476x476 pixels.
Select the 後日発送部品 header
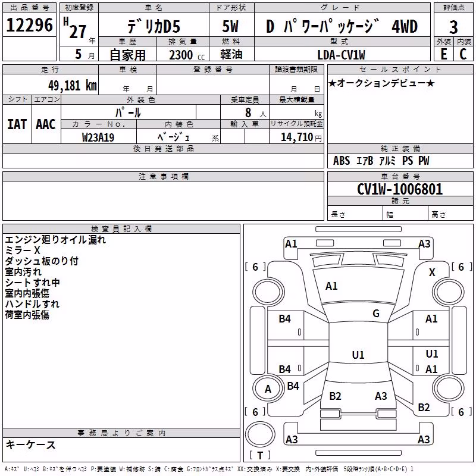click(x=163, y=148)
